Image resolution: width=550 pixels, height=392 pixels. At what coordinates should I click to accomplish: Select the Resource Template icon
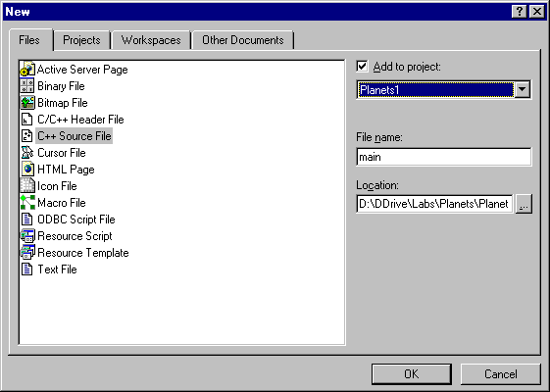click(27, 253)
